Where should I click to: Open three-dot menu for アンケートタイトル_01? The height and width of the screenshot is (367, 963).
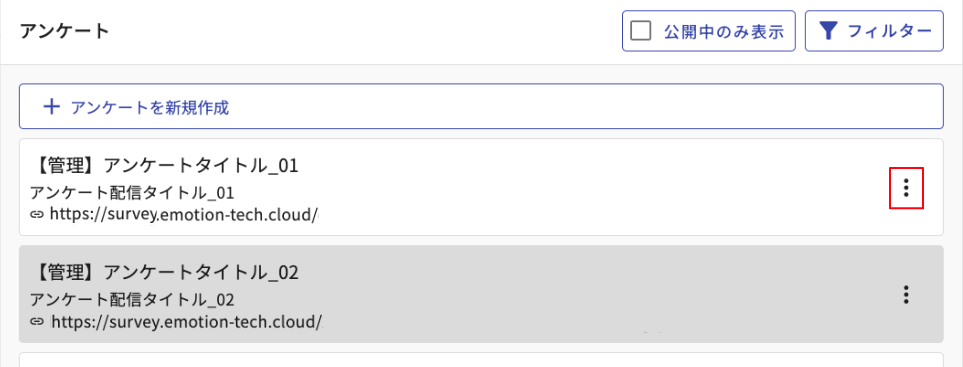[906, 187]
